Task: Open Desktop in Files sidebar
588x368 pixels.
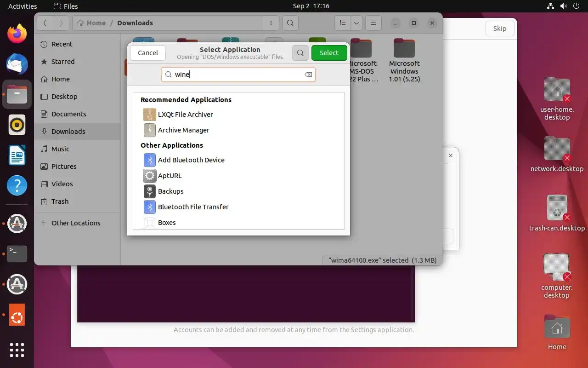Action: 77,97
